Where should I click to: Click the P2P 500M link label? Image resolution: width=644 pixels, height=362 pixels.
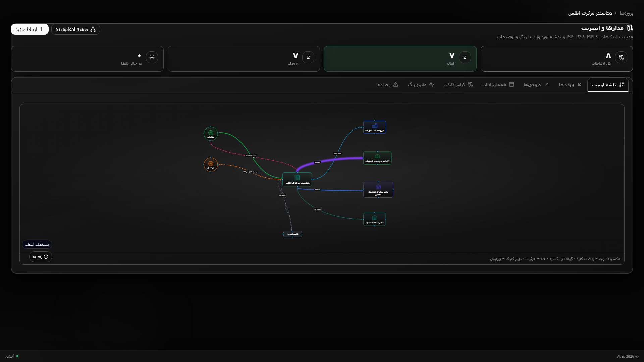point(317,209)
